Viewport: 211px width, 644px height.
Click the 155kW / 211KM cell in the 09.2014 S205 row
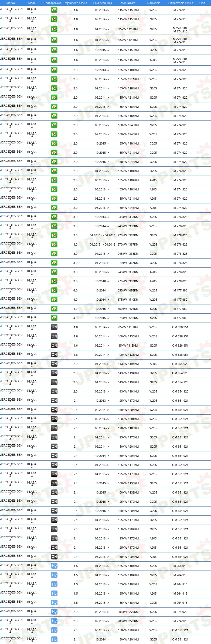point(128,98)
